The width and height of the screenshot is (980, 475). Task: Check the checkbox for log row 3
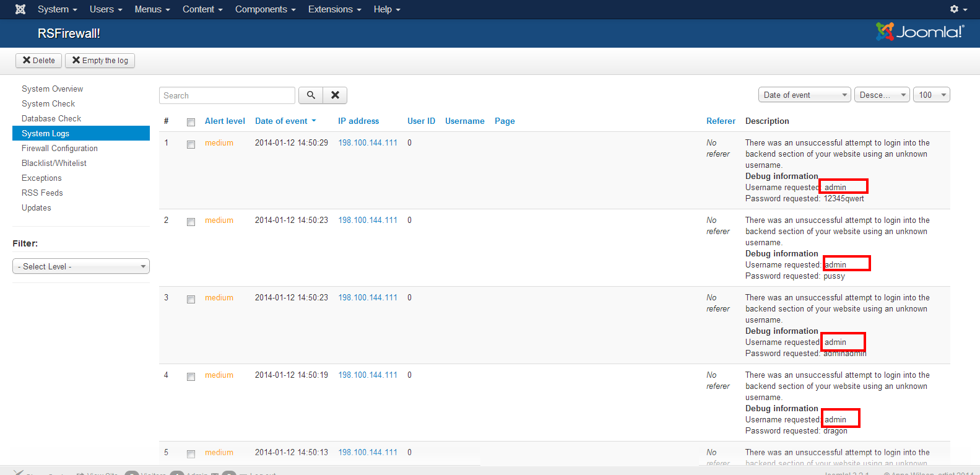(191, 299)
